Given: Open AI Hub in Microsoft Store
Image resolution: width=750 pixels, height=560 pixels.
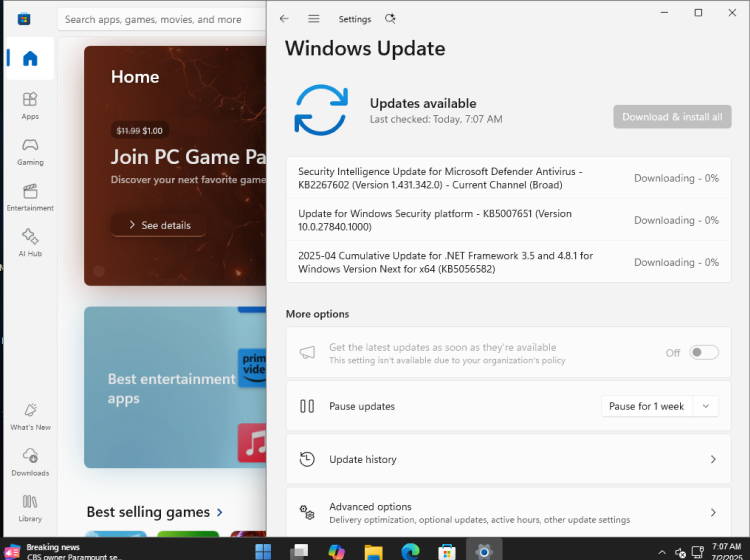Looking at the screenshot, I should [x=30, y=243].
